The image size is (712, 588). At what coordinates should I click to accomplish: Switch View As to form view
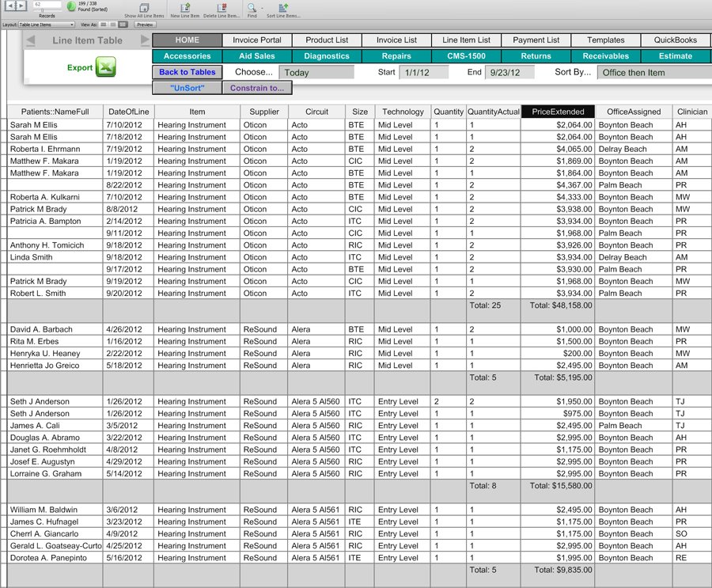104,25
